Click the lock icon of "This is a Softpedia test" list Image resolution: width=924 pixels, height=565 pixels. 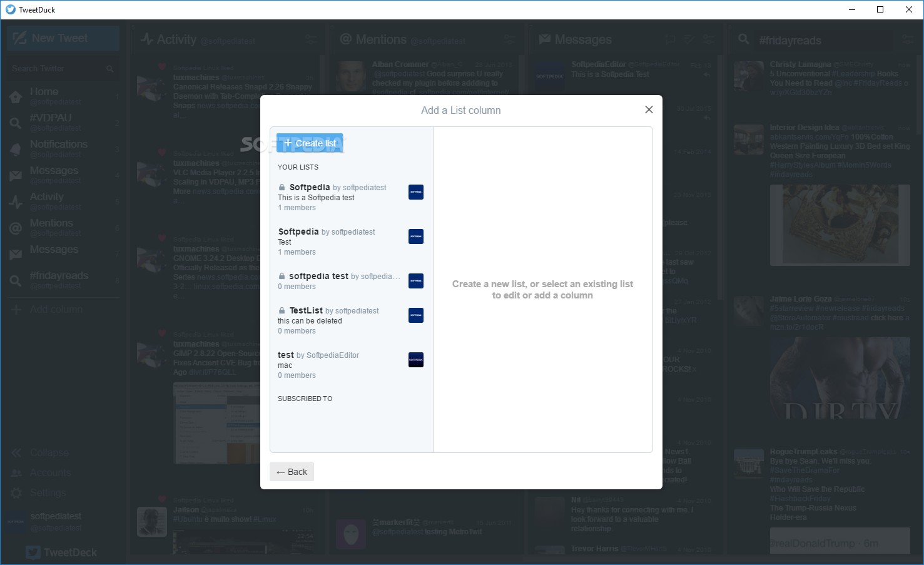coord(282,187)
